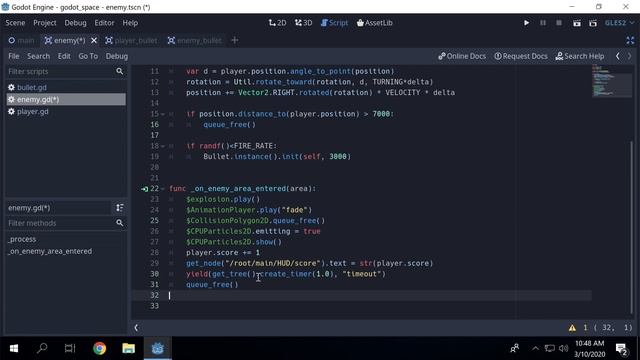The image size is (640, 360).
Task: Open the AssetLib workspace
Action: click(374, 23)
